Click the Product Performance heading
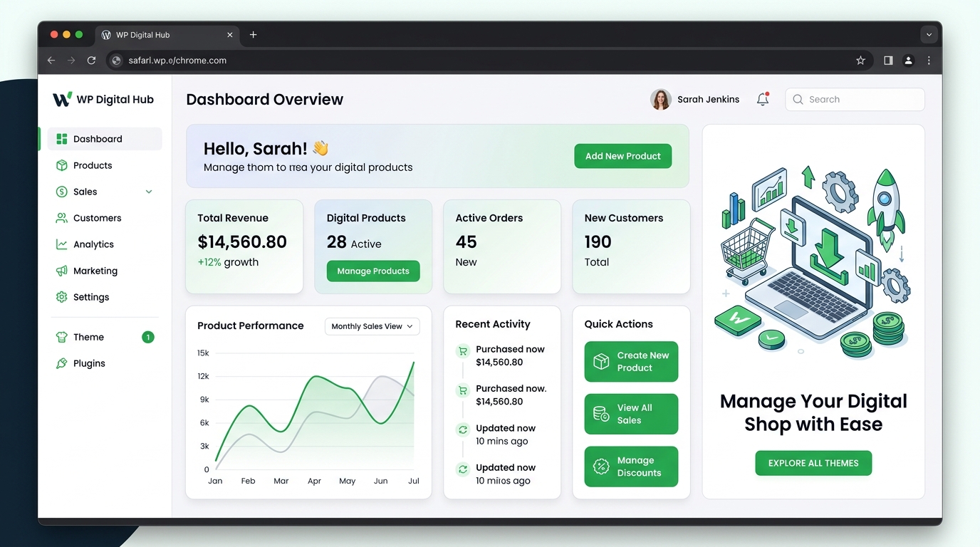 pyautogui.click(x=251, y=325)
